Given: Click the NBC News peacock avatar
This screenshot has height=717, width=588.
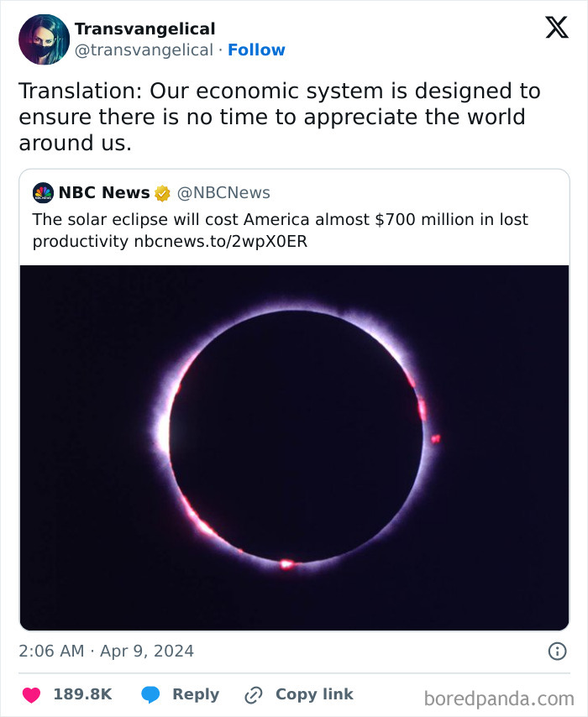Looking at the screenshot, I should point(41,193).
